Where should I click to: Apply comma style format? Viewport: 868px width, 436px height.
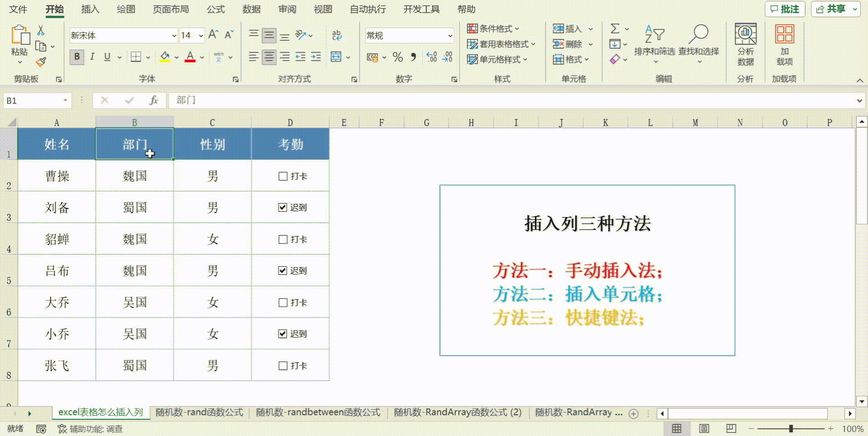click(x=413, y=57)
